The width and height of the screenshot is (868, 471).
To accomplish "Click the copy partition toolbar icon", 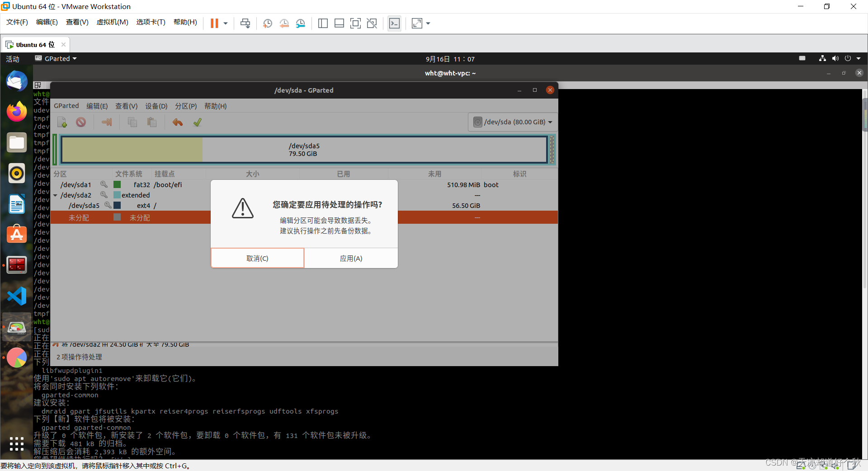I will click(132, 122).
